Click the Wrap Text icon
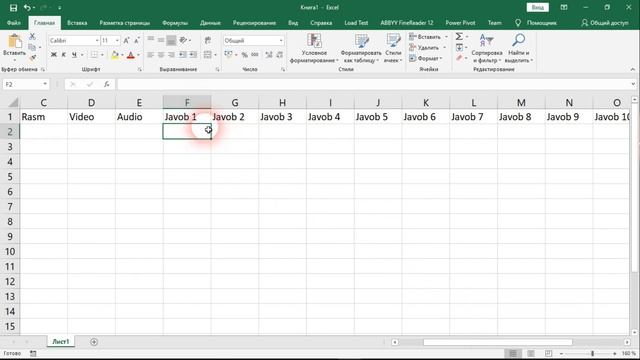This screenshot has width=640, height=360. tap(208, 40)
